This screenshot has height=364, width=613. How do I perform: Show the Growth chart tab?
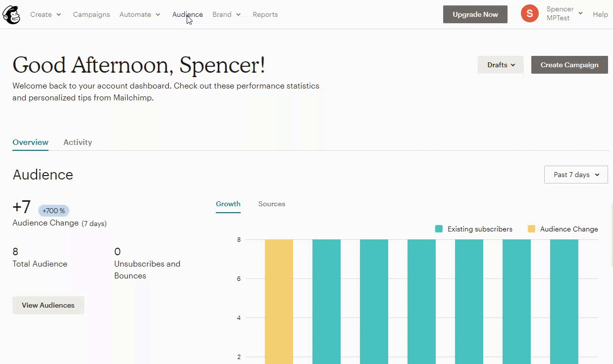228,204
